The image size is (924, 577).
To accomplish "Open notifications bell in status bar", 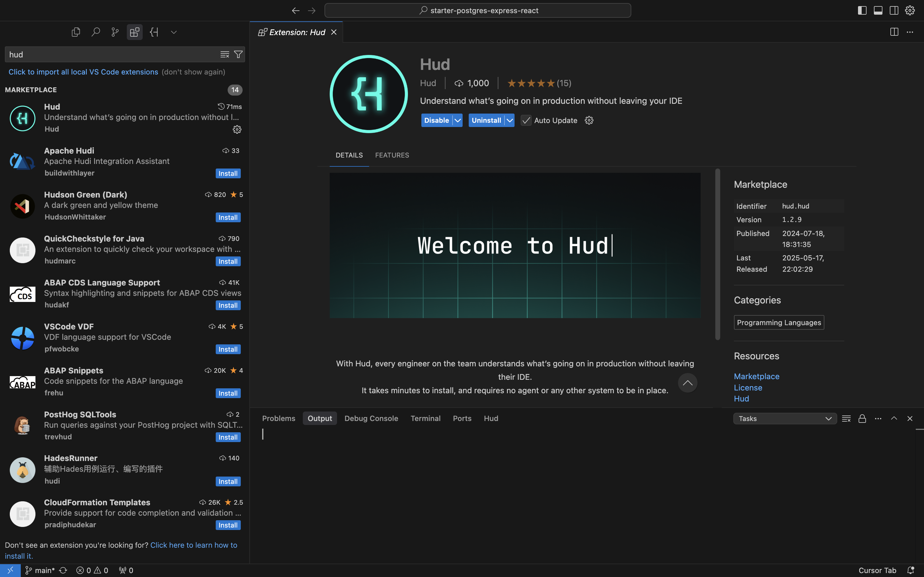I will [x=911, y=570].
